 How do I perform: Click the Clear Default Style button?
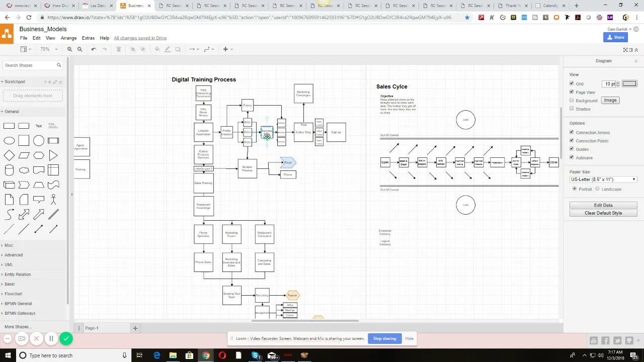[603, 213]
